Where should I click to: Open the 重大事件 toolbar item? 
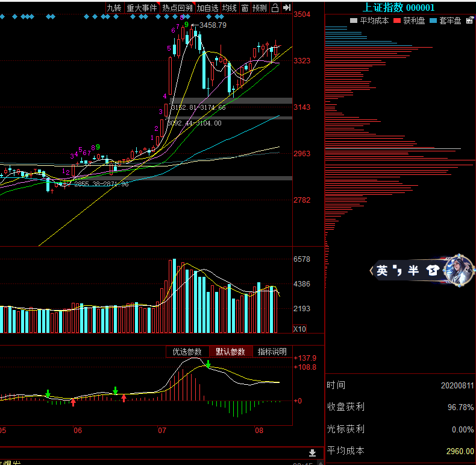point(142,8)
